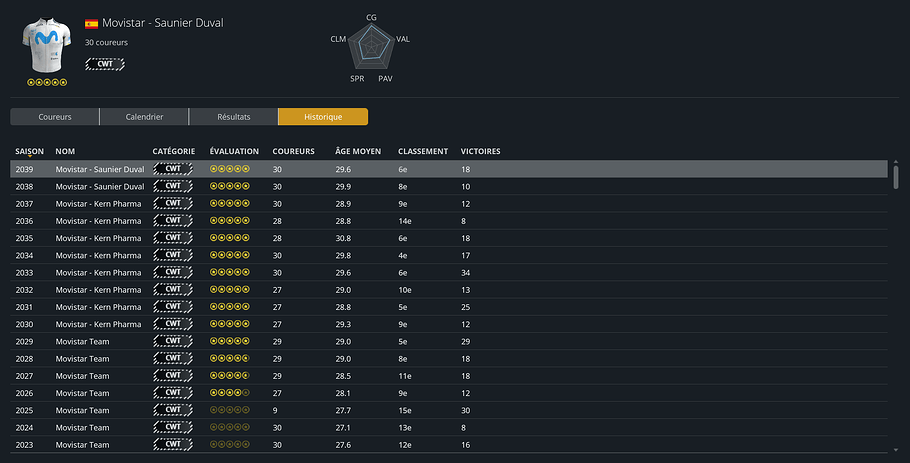The image size is (910, 463).
Task: Sort by VICTOIRES column header
Action: tap(480, 151)
